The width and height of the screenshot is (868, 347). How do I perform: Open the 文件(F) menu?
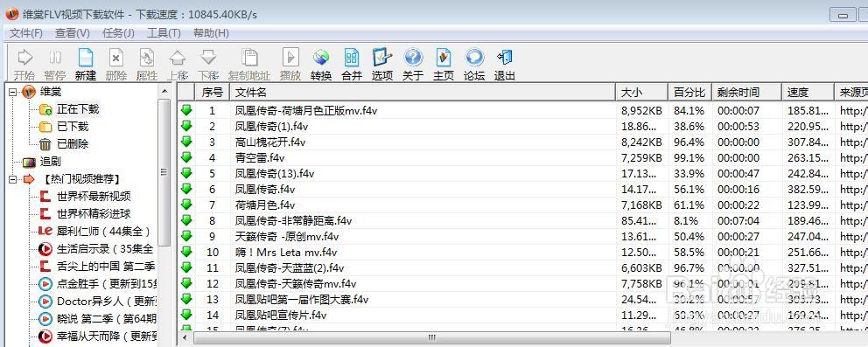tap(26, 33)
